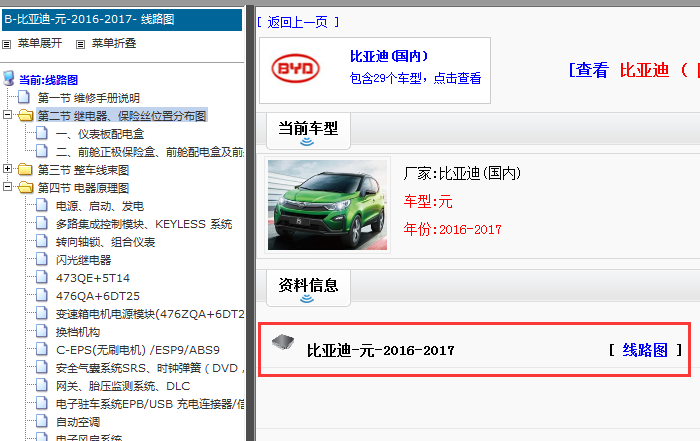Expand the 第三节 整车线束图 node
700x441 pixels.
click(7, 169)
